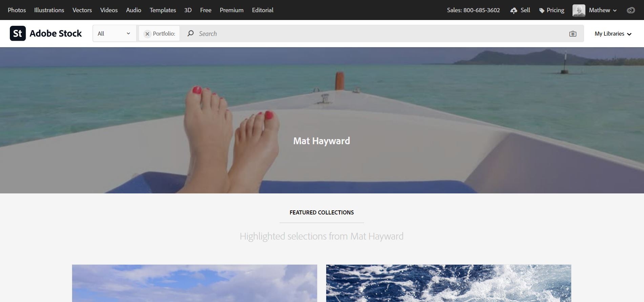This screenshot has height=302, width=644.
Task: Expand the Mathew account menu chevron
Action: coord(615,11)
